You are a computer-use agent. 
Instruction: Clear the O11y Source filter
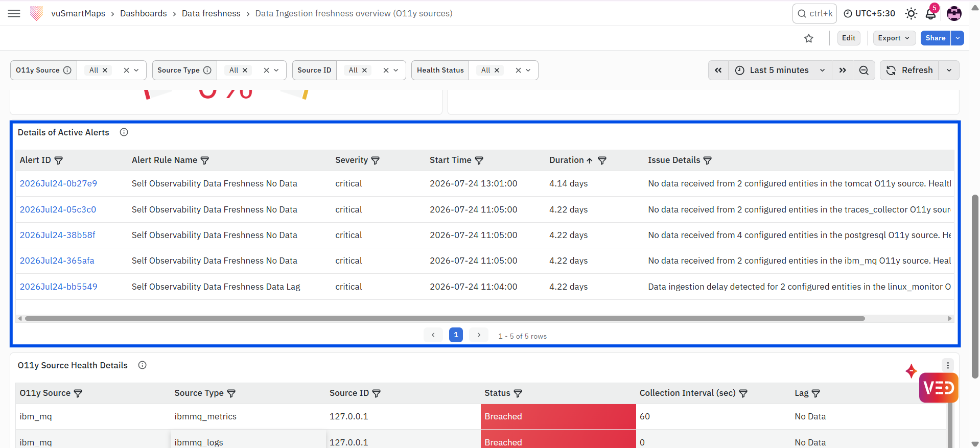(126, 70)
